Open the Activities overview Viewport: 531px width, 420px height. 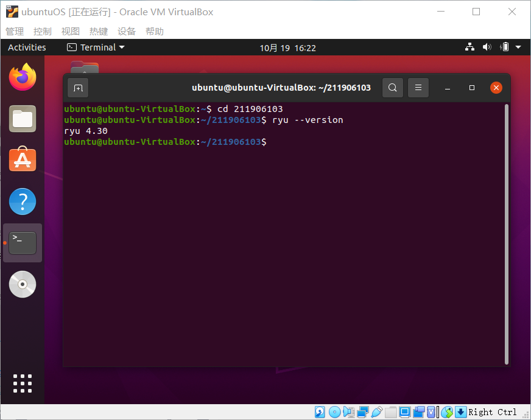27,47
